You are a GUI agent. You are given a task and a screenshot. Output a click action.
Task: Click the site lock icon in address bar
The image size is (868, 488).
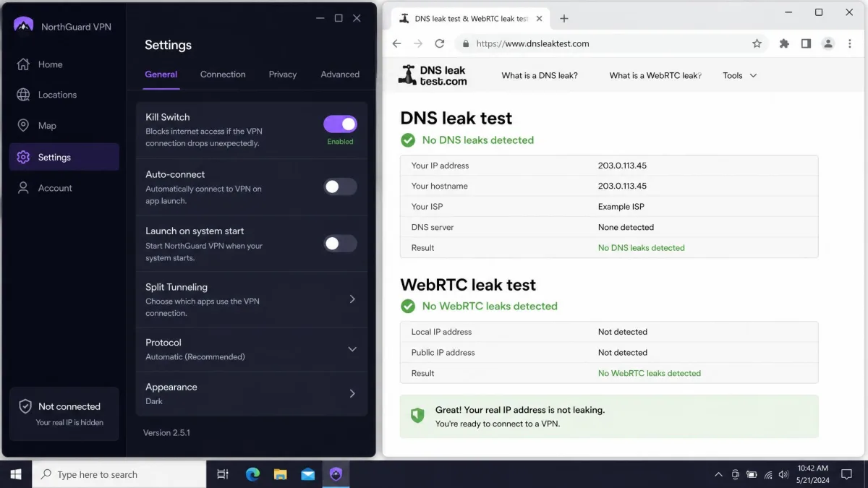click(x=466, y=43)
